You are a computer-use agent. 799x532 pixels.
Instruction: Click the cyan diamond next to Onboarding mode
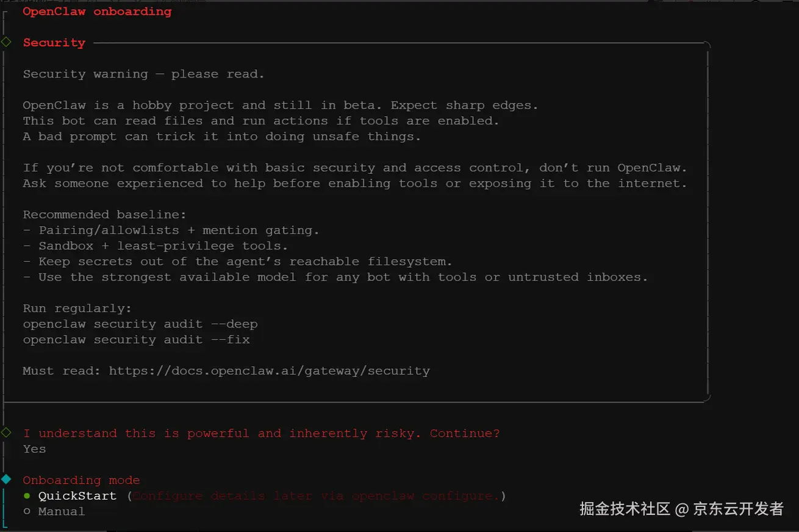(6, 480)
